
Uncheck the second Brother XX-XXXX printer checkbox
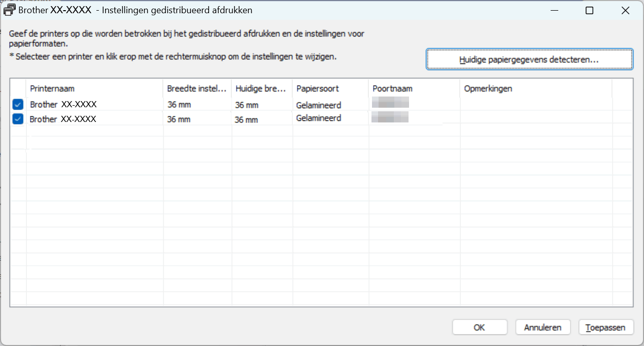point(18,119)
